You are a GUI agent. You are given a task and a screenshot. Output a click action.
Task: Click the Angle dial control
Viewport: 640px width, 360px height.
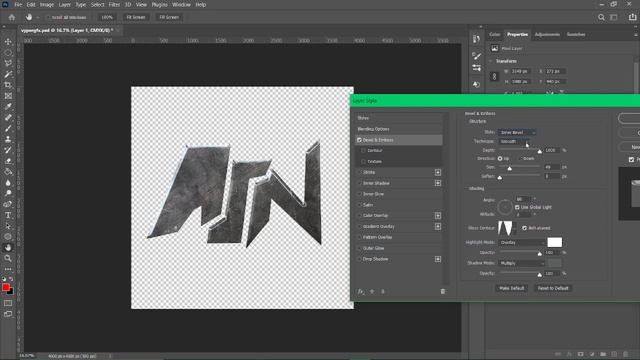505,207
